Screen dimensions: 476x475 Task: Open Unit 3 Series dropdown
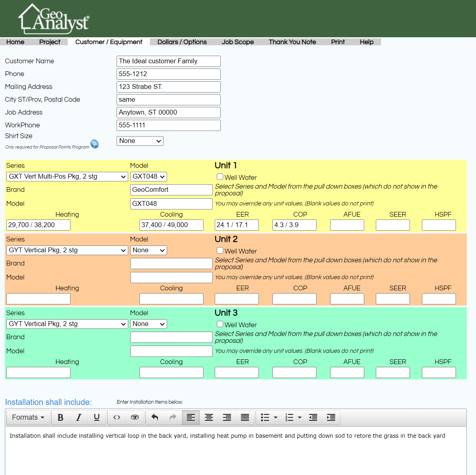tap(67, 324)
